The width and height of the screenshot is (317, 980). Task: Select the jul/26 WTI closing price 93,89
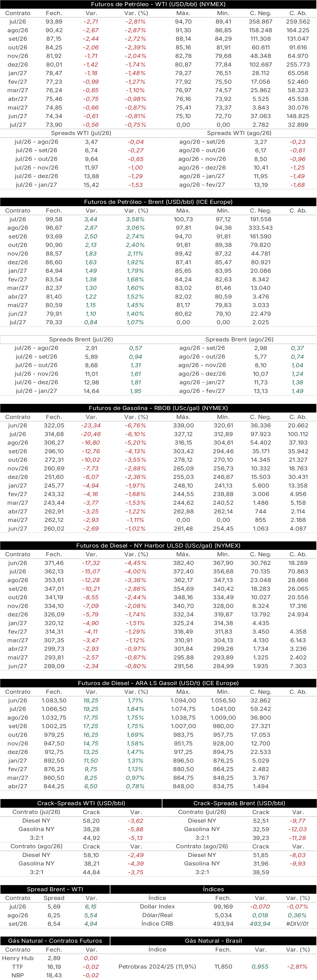pyautogui.click(x=54, y=22)
